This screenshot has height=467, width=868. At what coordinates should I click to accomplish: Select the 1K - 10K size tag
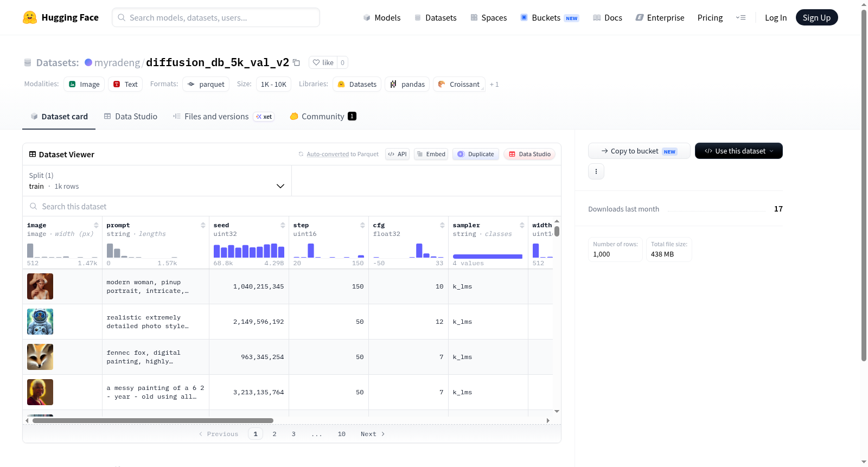pos(273,84)
